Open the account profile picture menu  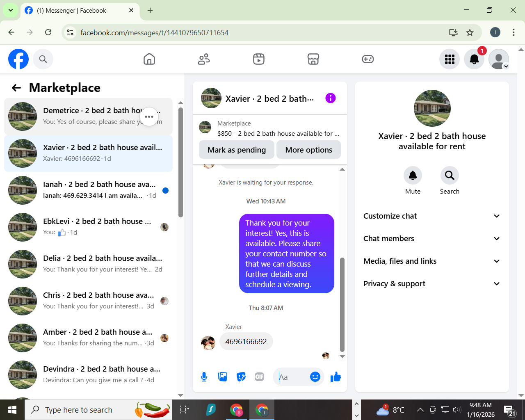click(x=499, y=59)
